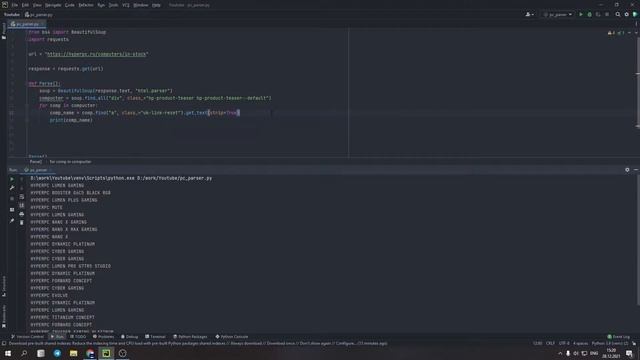Image resolution: width=640 pixels, height=360 pixels.
Task: Hide the Run panel with minimize icon
Action: (x=636, y=170)
